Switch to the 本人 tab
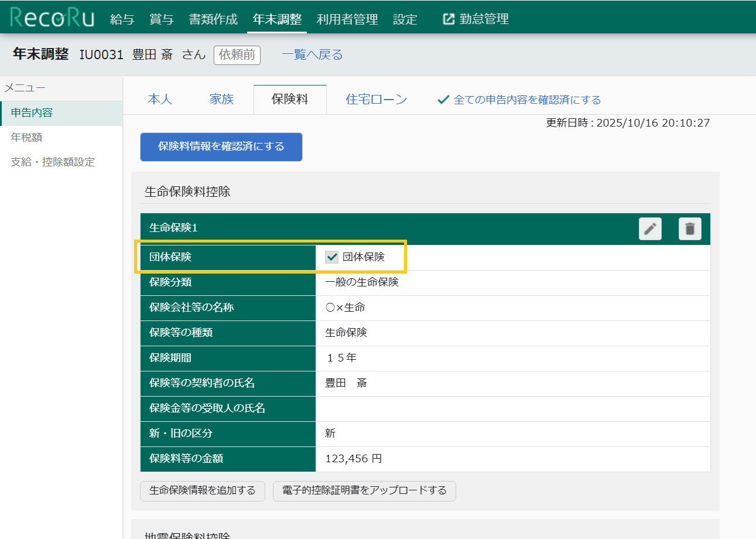 click(x=160, y=99)
